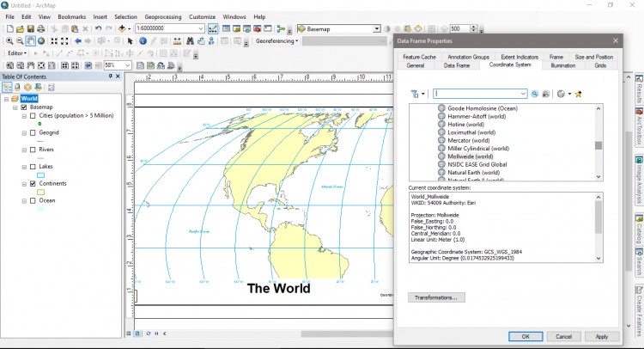Click the Go To XY tool
The image size is (644, 349).
[x=211, y=41]
